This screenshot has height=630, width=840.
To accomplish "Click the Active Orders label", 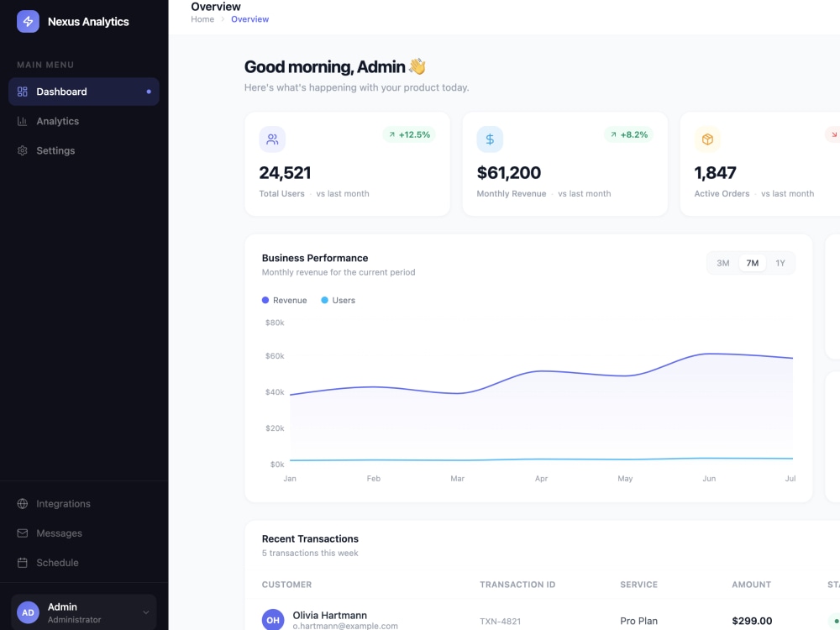I will [x=722, y=193].
